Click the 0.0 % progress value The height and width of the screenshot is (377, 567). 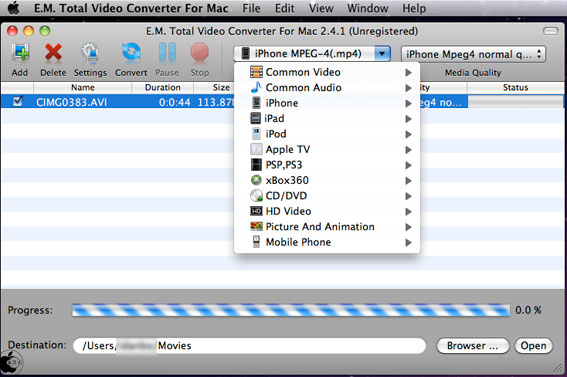528,310
